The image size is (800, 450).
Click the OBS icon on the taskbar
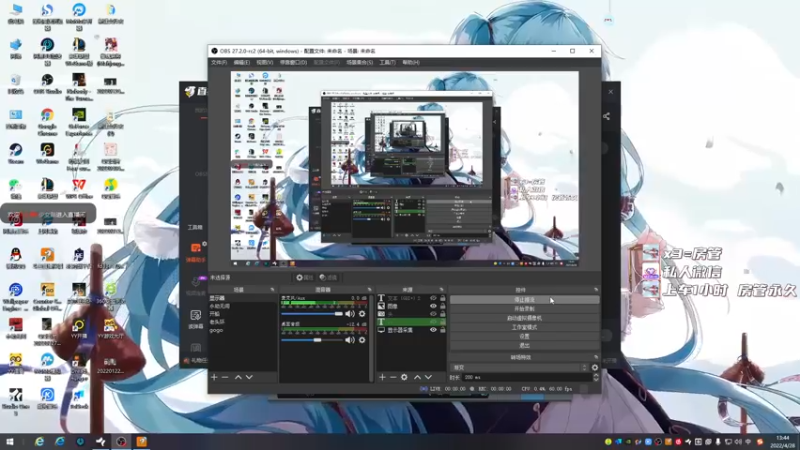pyautogui.click(x=121, y=441)
